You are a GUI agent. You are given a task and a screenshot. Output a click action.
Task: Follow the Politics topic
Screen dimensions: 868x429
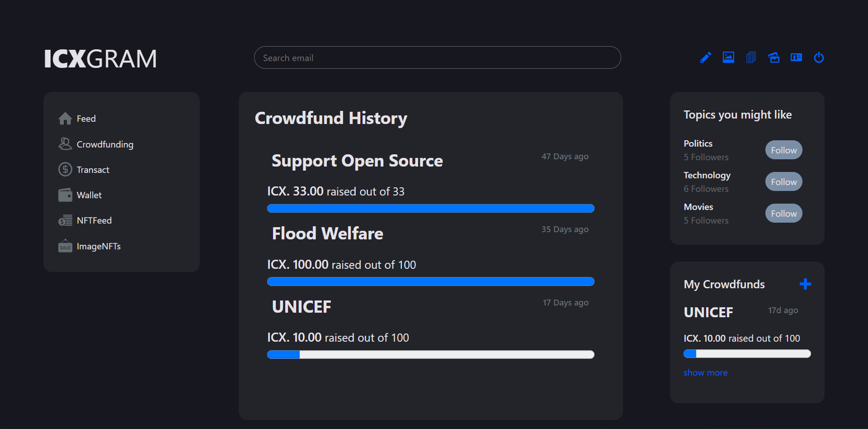[783, 150]
